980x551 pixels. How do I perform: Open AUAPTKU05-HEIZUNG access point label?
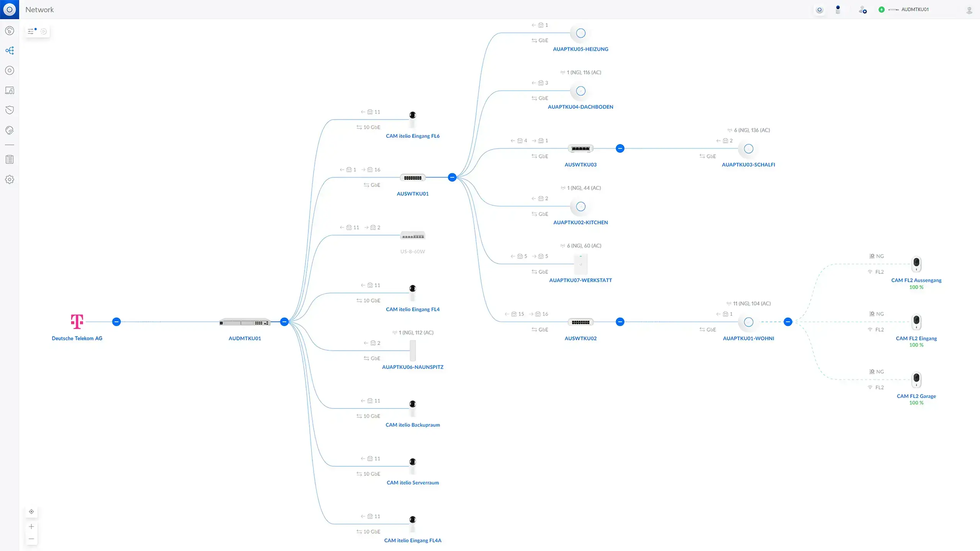pyautogui.click(x=580, y=49)
